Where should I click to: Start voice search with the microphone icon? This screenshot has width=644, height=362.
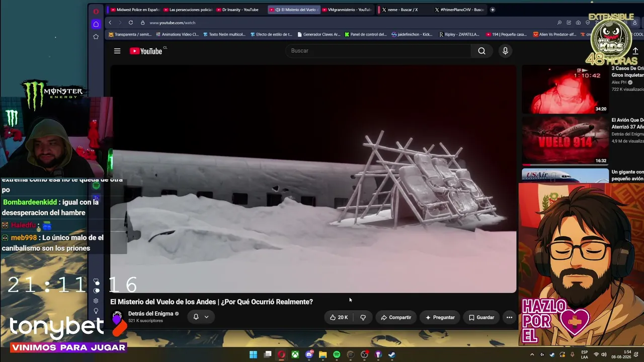click(x=505, y=51)
